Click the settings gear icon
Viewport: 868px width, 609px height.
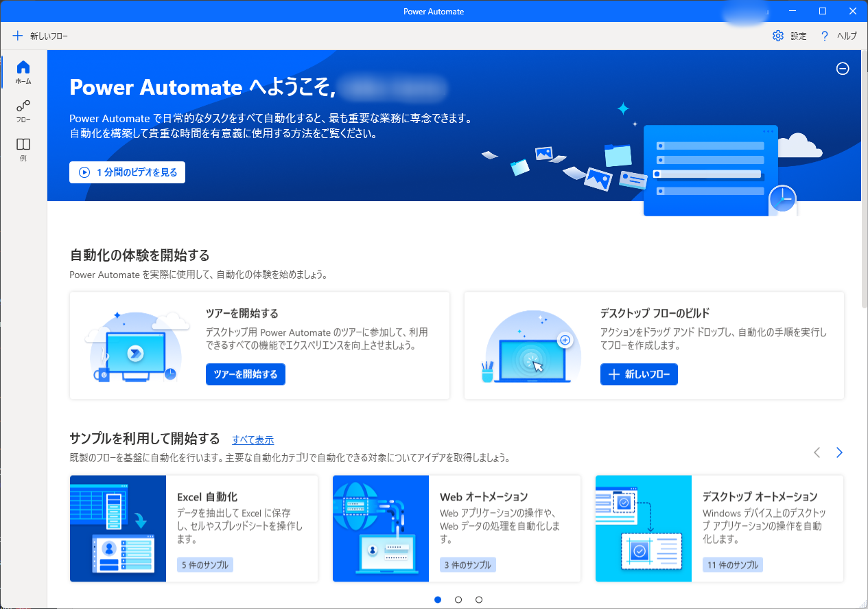(778, 36)
